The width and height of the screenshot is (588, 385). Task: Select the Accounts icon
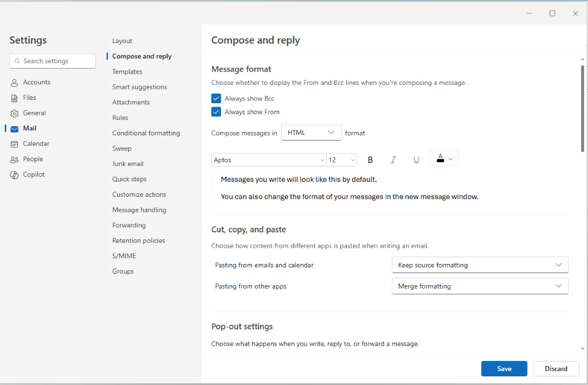click(14, 82)
